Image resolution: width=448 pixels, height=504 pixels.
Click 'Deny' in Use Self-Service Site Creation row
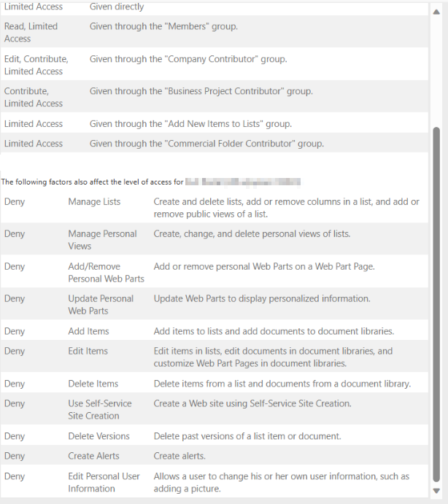point(15,403)
